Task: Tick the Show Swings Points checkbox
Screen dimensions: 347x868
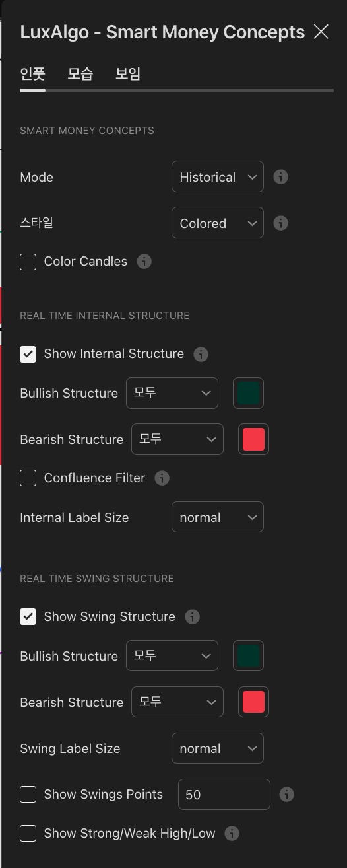Action: (28, 795)
